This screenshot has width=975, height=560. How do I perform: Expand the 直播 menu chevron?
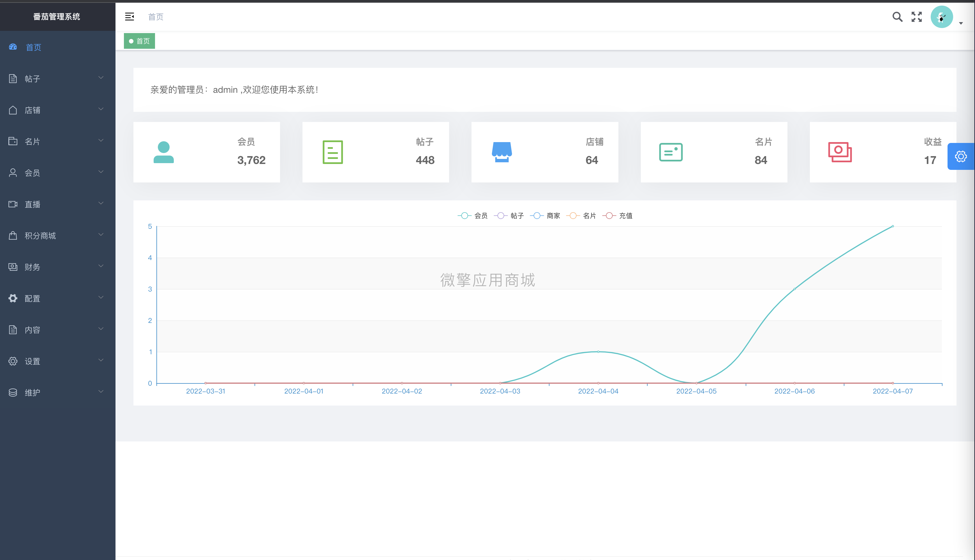101,203
